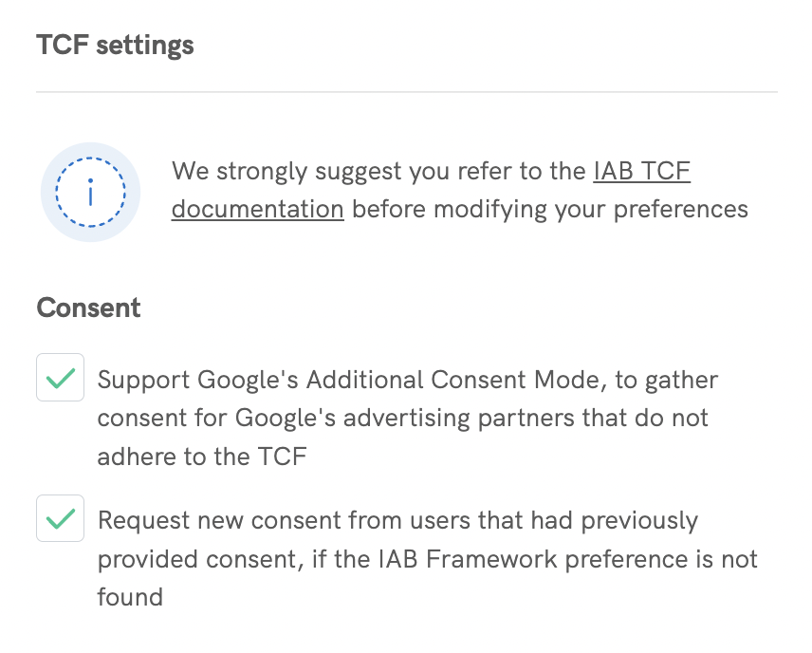Click the second consent option's description text
Image resolution: width=812 pixels, height=653 pixels.
[427, 559]
